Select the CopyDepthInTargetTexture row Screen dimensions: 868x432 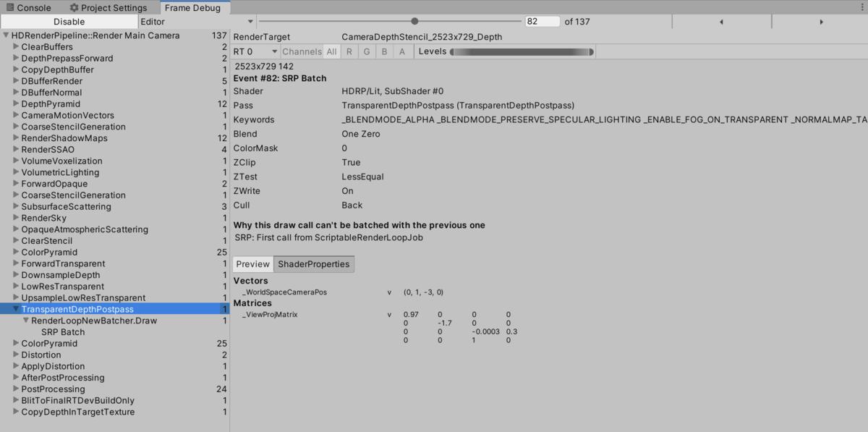click(x=115, y=412)
